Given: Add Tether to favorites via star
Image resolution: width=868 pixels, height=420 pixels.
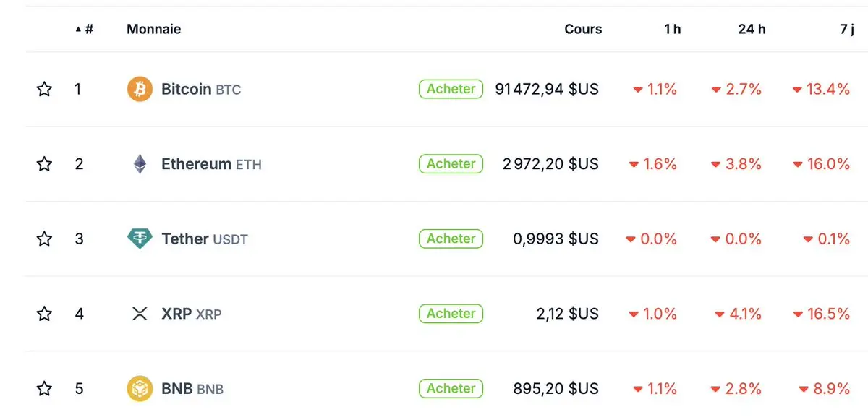Looking at the screenshot, I should pos(44,239).
